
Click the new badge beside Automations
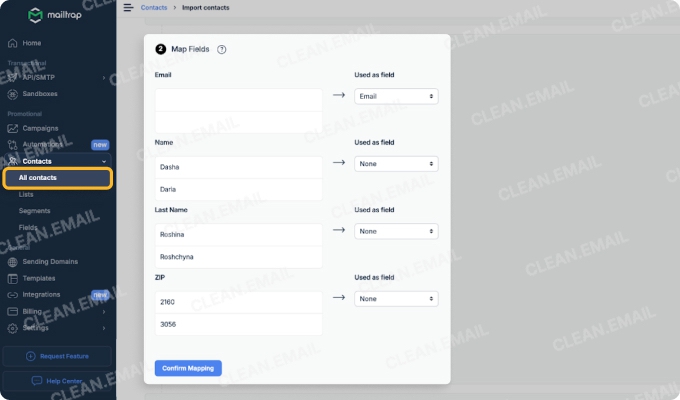coord(100,145)
